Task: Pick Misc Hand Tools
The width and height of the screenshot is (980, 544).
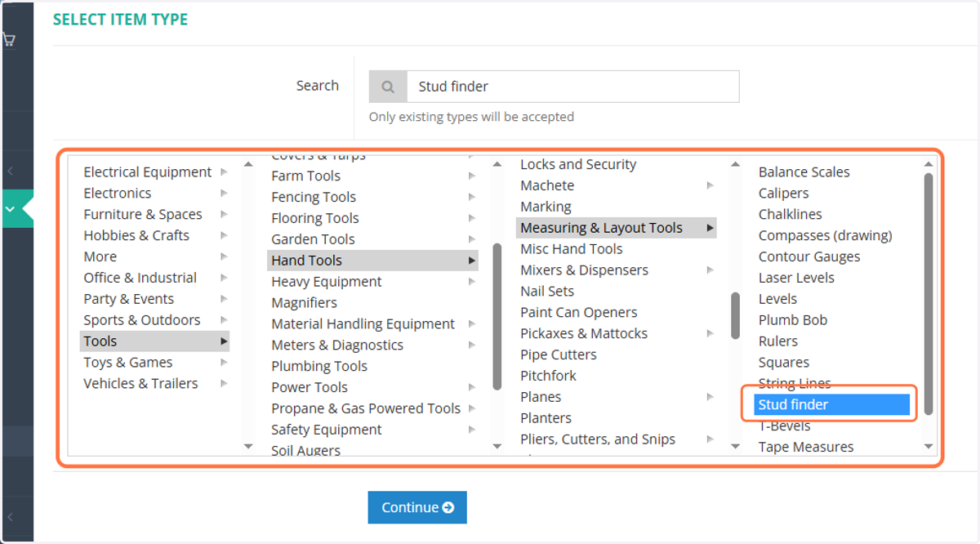Action: (572, 249)
